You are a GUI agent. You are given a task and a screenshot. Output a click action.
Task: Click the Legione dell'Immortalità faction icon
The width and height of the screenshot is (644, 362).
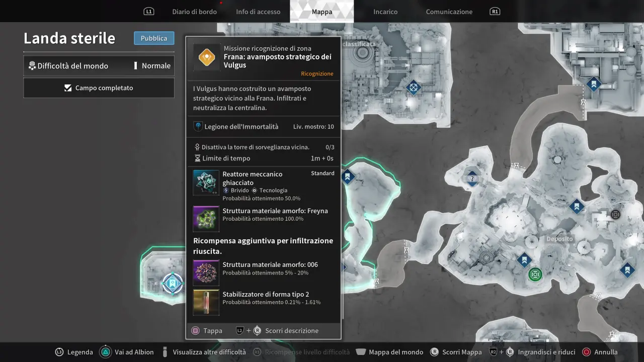tap(198, 127)
